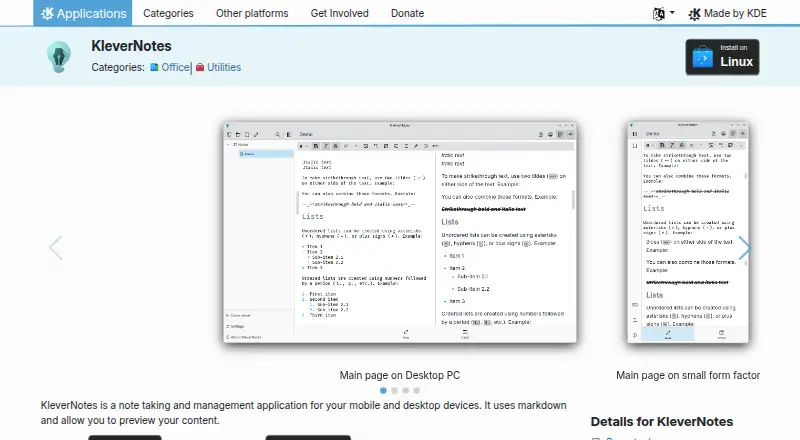Open the Main page on Desktop PC screenshot
Screen dimensions: 800x440
pos(400,232)
